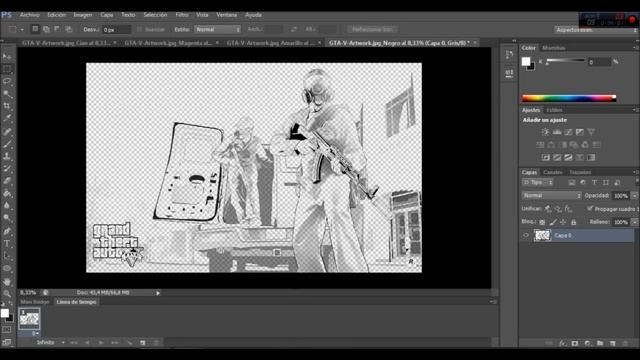This screenshot has width=640, height=360.
Task: Toggle quick mask mode icon
Action: tap(7, 329)
